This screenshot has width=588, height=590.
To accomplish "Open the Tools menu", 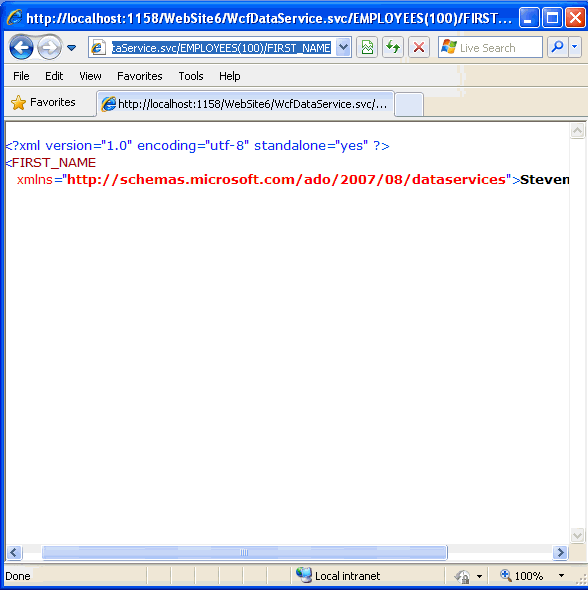I will point(191,76).
